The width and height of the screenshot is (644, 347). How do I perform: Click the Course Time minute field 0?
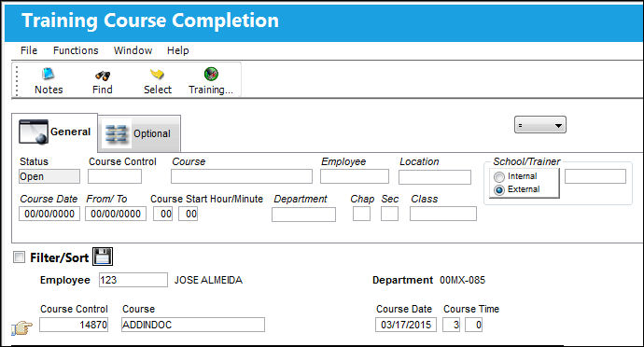click(x=473, y=325)
